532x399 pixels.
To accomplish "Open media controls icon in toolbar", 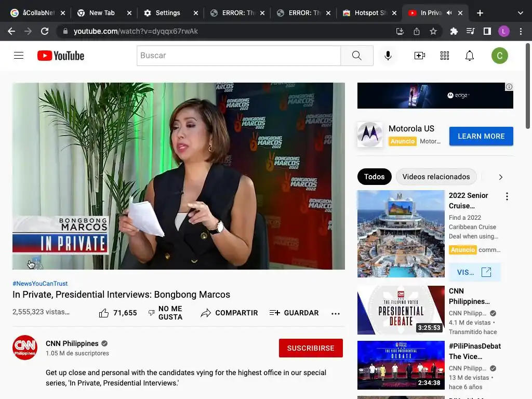I will click(470, 31).
